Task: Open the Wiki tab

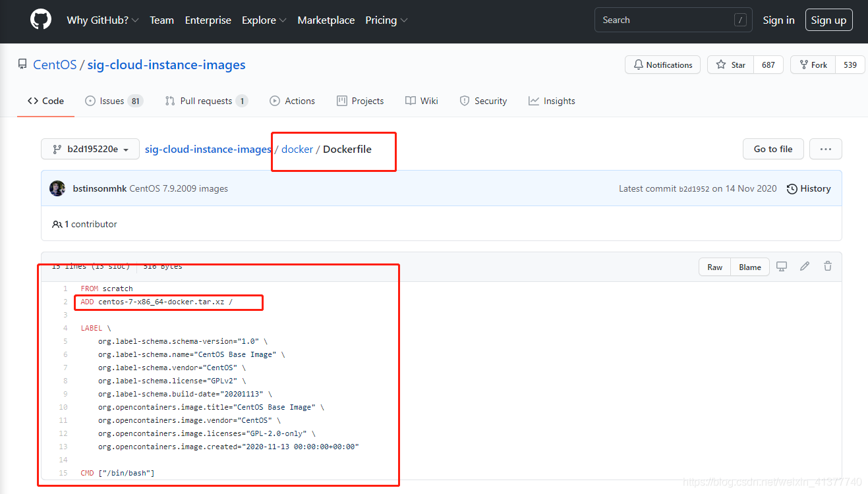Action: pyautogui.click(x=422, y=101)
